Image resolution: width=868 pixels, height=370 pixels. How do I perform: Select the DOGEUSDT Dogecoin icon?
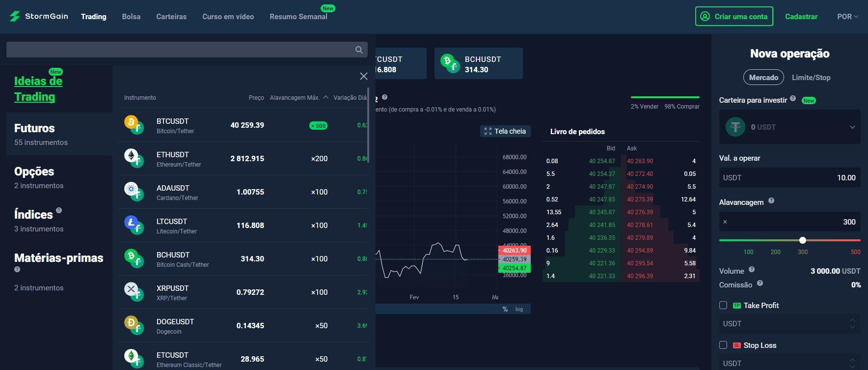[131, 322]
